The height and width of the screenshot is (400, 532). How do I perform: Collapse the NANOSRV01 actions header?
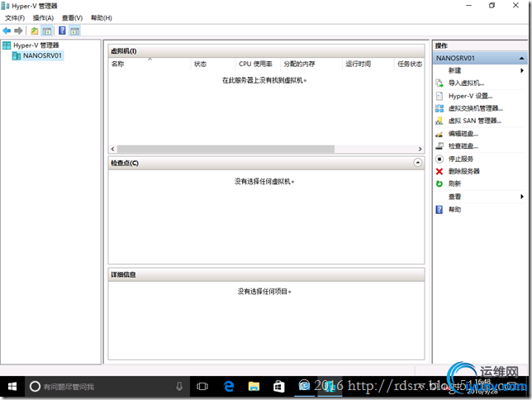click(x=521, y=59)
